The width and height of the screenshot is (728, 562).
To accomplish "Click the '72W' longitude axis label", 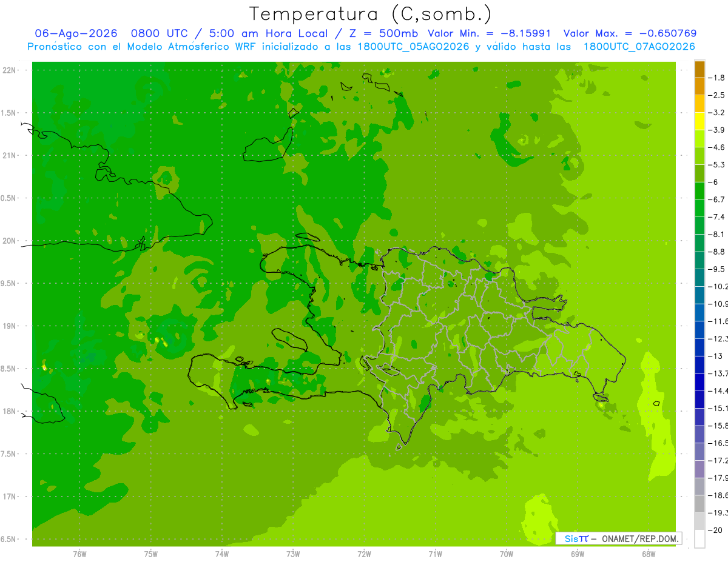I will 364,554.
